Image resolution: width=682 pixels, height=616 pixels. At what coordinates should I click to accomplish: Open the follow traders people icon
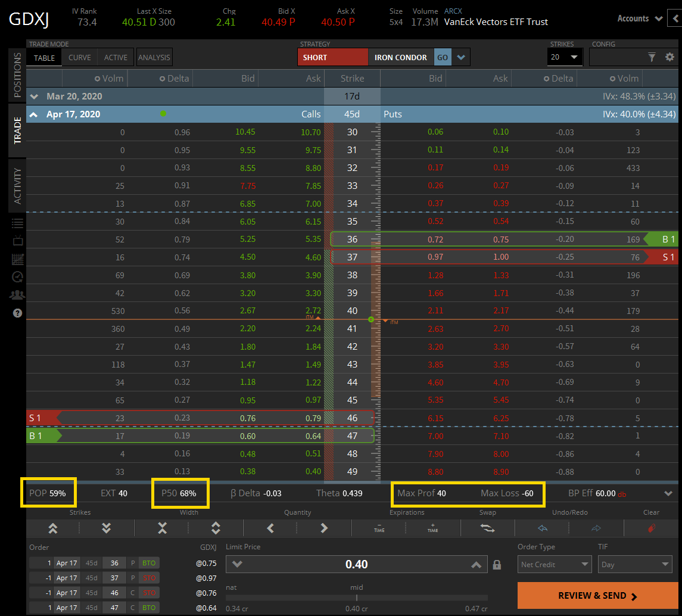pos(17,294)
